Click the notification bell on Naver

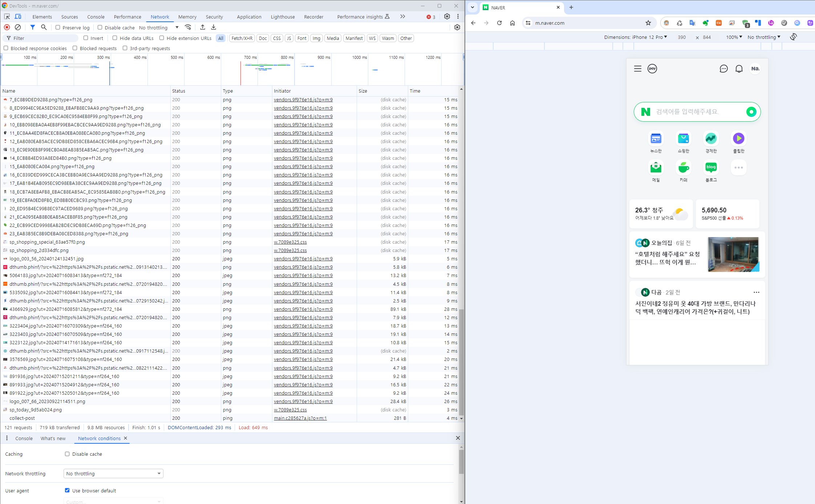(739, 69)
